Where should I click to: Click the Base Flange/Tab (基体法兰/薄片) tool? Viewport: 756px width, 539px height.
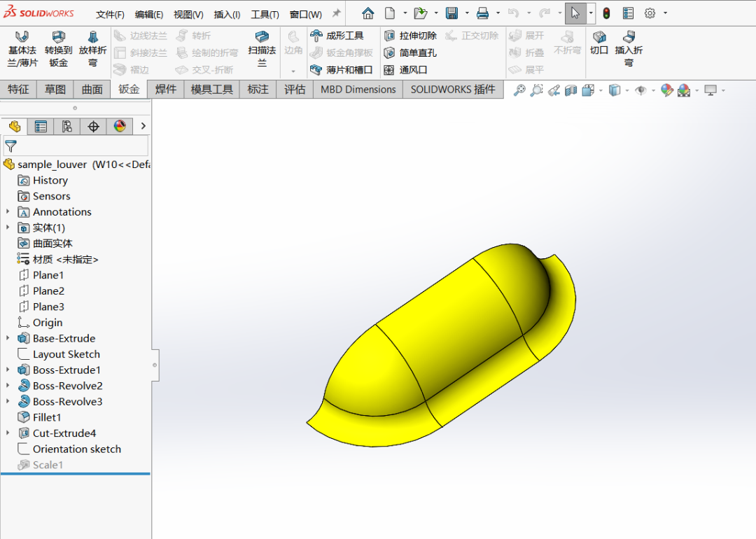tap(22, 49)
